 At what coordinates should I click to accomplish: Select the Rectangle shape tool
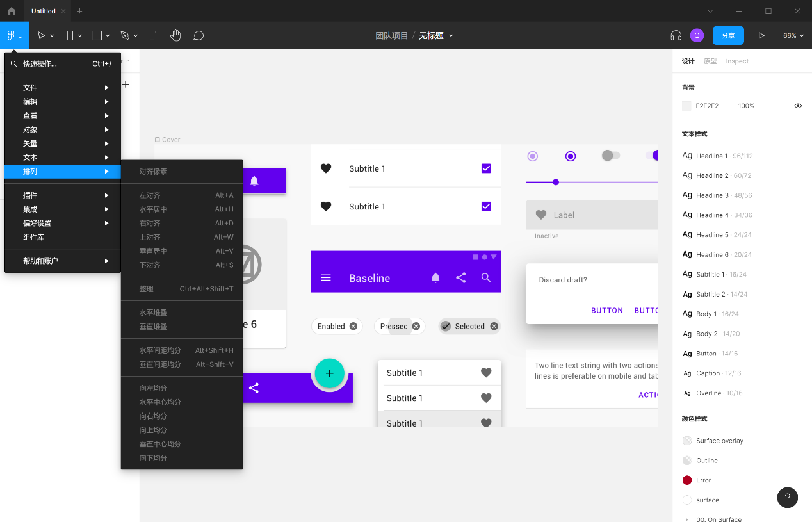pyautogui.click(x=97, y=36)
